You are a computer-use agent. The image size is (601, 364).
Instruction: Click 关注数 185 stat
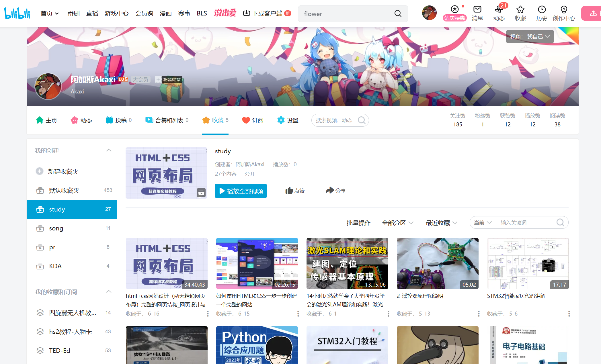[x=458, y=120]
